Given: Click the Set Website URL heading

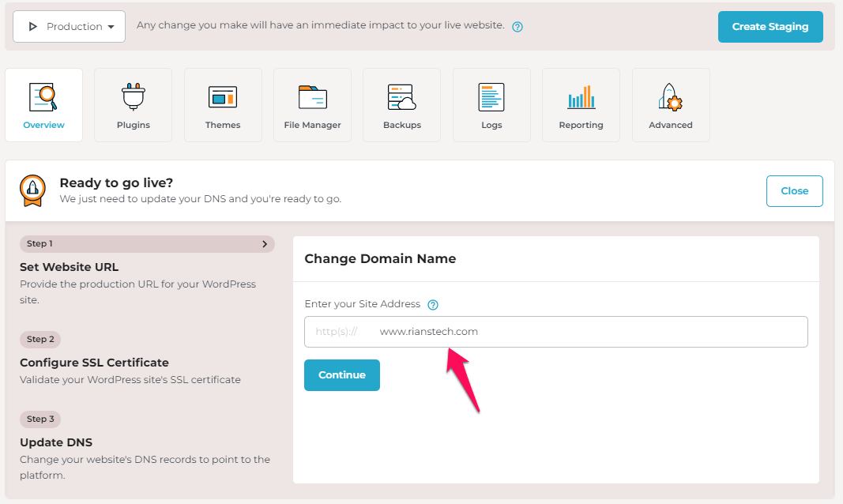Looking at the screenshot, I should [x=70, y=267].
